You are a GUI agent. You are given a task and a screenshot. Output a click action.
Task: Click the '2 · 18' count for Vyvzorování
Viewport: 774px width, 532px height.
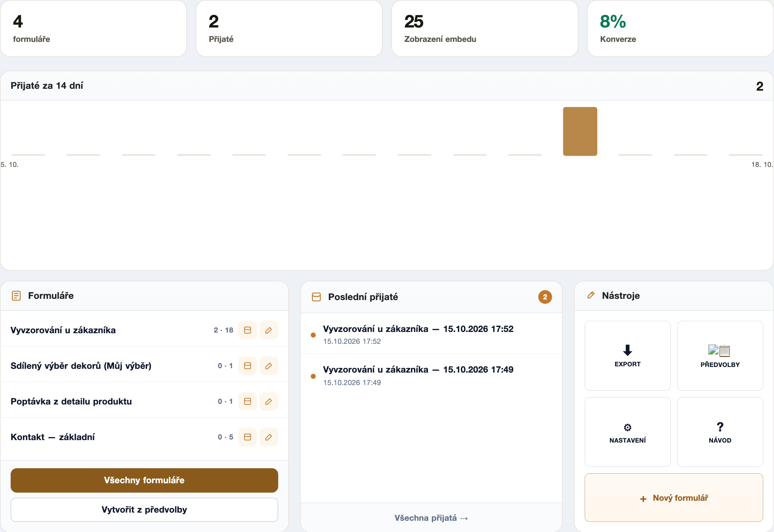223,330
